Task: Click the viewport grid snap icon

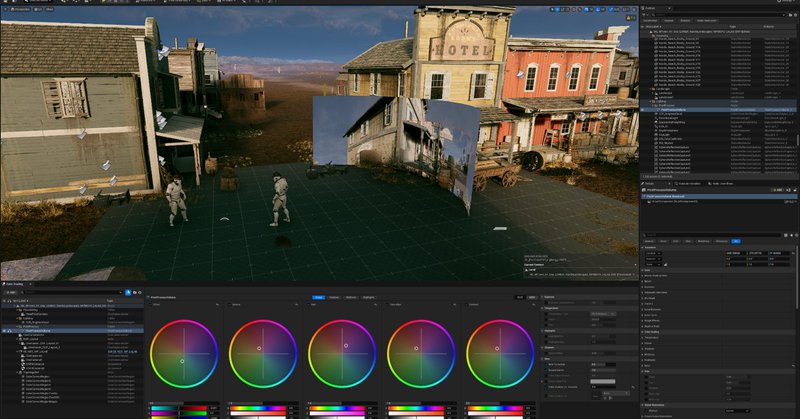Action: coord(586,9)
